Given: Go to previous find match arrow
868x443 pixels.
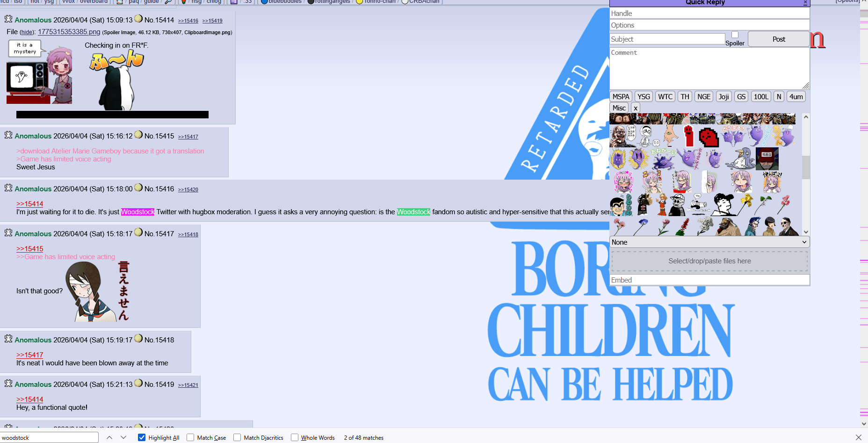Looking at the screenshot, I should point(109,437).
